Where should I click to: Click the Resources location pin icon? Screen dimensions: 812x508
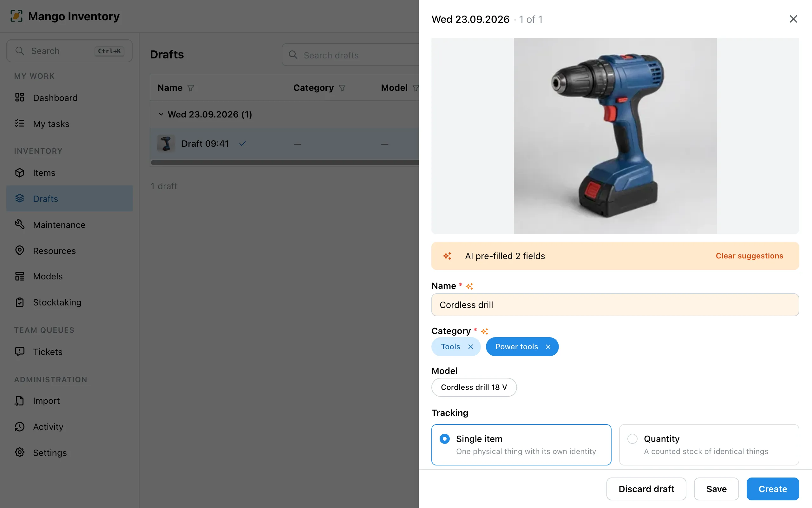tap(19, 250)
